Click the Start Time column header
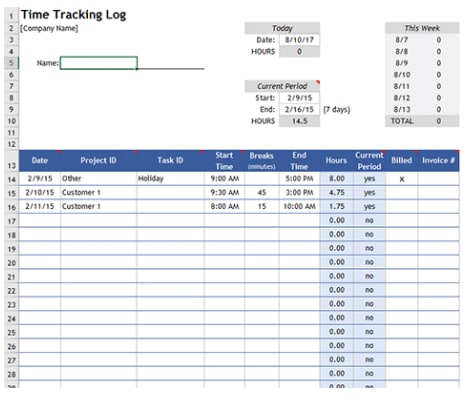This screenshot has height=399, width=467. 224,161
